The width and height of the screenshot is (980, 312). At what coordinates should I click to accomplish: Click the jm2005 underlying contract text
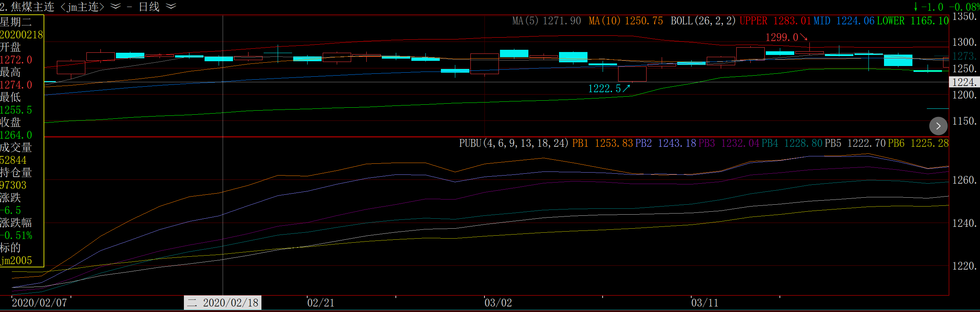point(16,261)
